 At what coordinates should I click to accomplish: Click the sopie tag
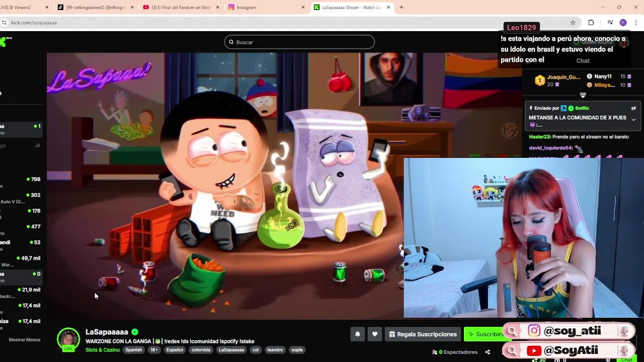click(297, 350)
